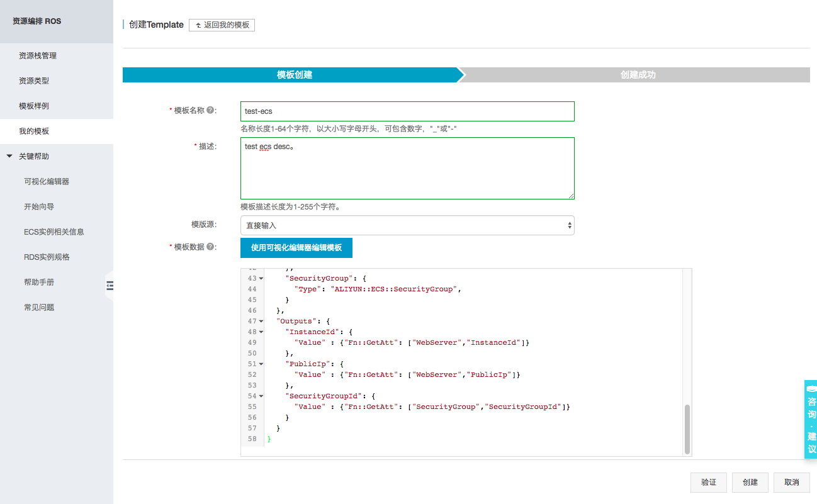
Task: Fold code at line 47 Outputs
Action: point(261,322)
